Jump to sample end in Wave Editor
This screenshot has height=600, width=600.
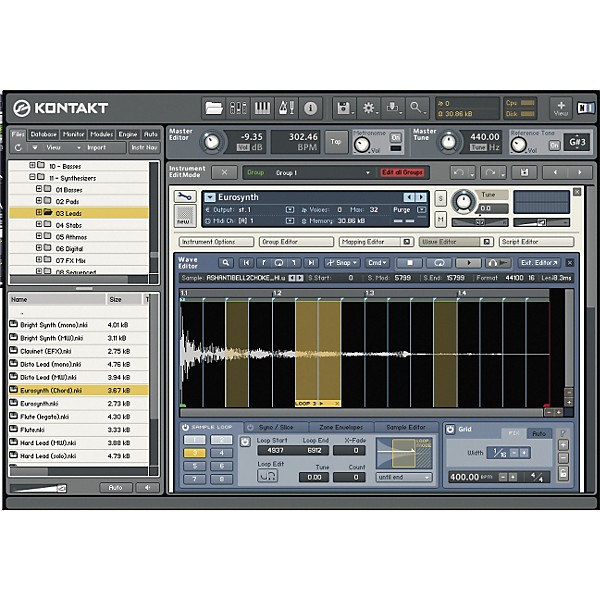(x=311, y=262)
